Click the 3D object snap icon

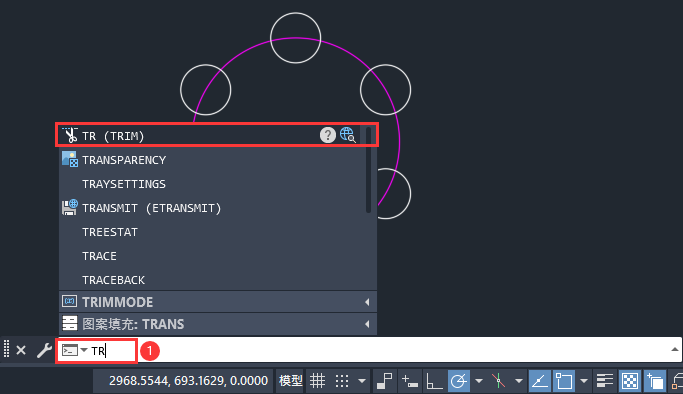(x=677, y=381)
